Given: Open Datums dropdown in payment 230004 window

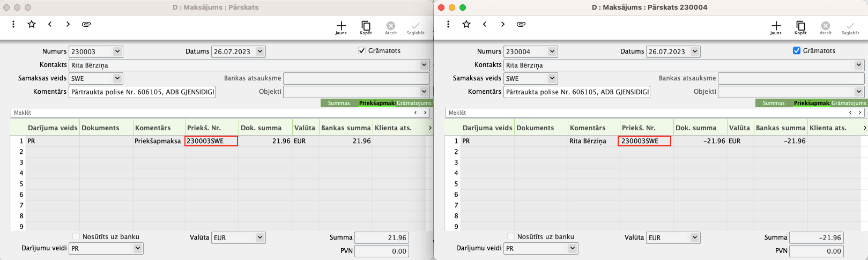Looking at the screenshot, I should point(695,51).
